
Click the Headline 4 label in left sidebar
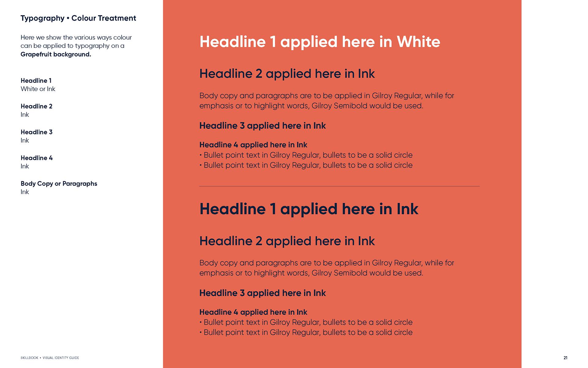[37, 158]
